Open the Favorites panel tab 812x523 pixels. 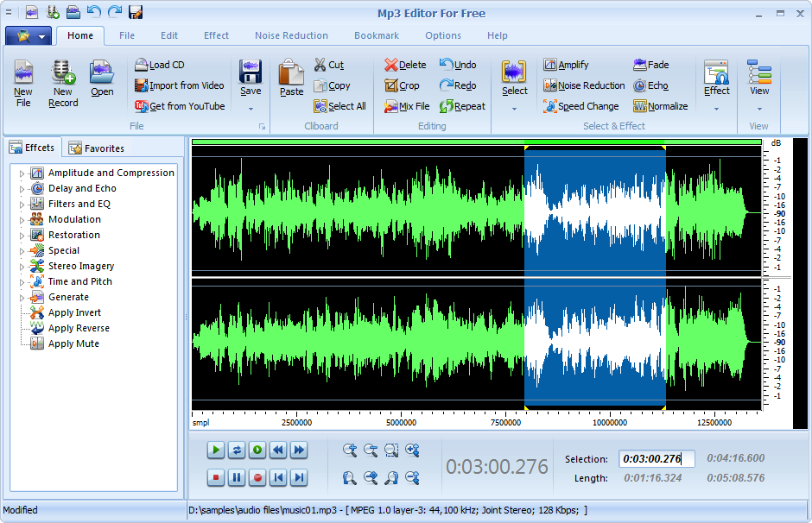96,148
